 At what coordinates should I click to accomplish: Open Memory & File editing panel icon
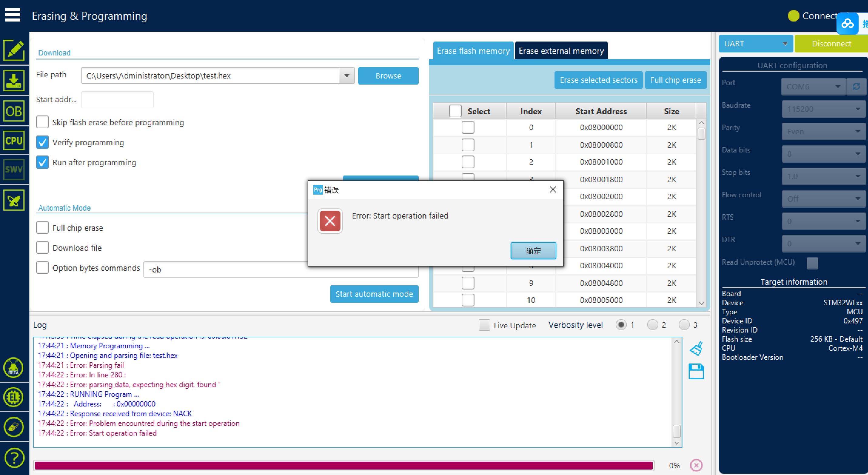[14, 50]
